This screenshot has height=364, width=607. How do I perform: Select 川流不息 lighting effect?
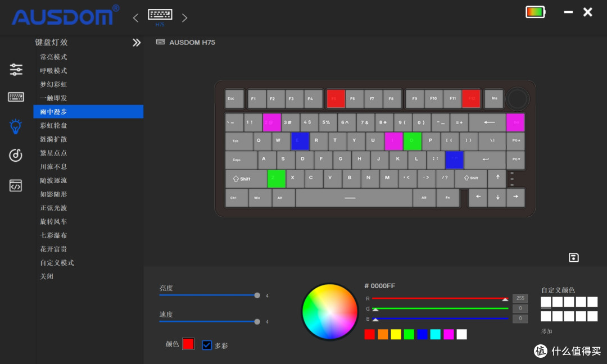53,167
